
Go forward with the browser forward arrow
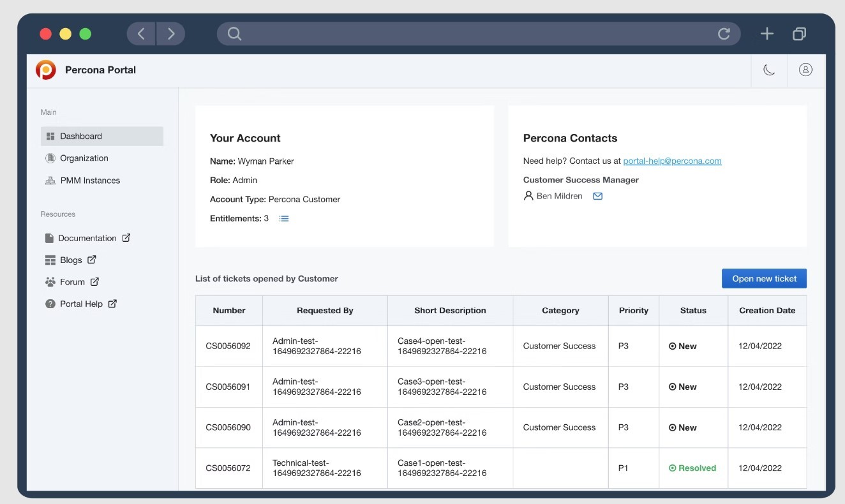click(170, 34)
